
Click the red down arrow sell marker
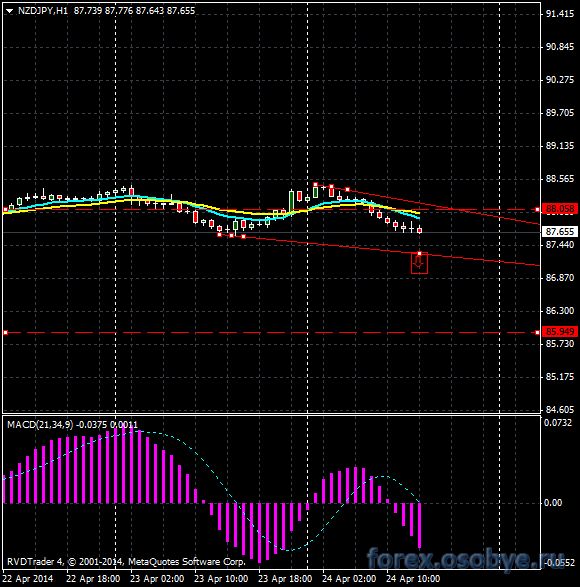(x=419, y=264)
